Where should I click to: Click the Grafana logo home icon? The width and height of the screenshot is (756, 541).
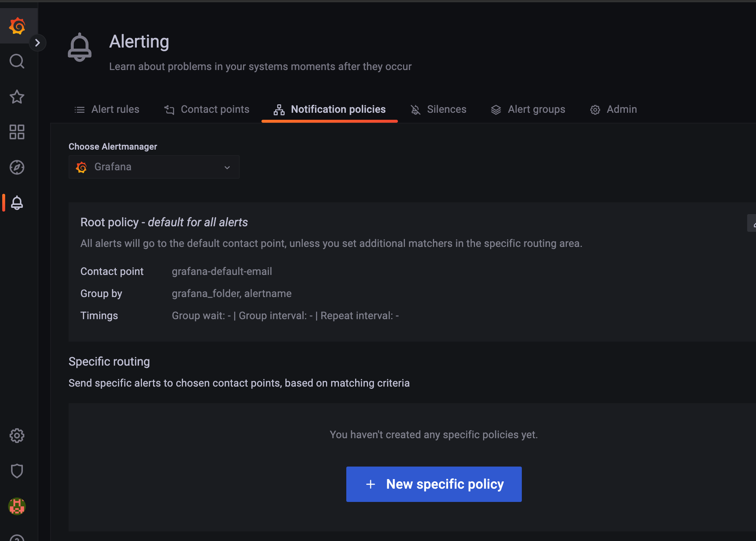point(17,26)
